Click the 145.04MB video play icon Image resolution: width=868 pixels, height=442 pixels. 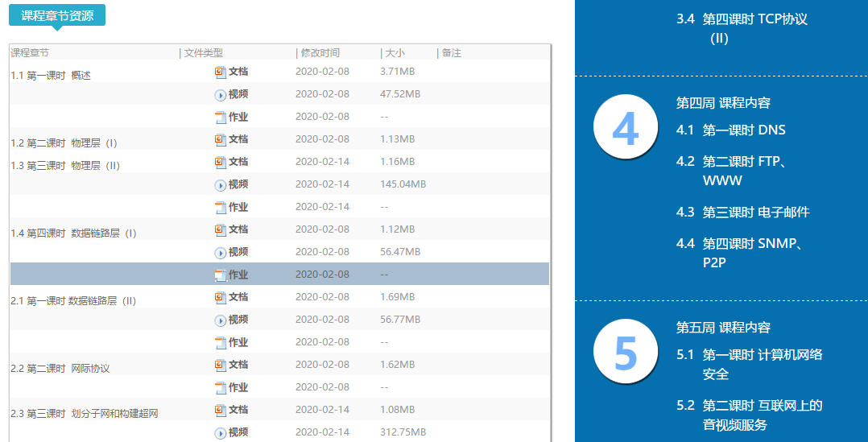221,184
